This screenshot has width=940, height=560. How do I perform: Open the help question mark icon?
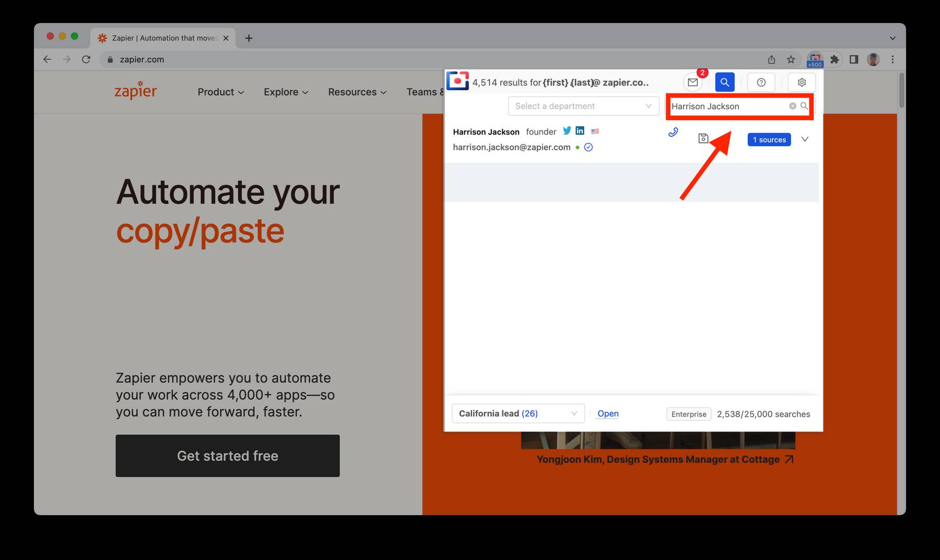pyautogui.click(x=761, y=82)
